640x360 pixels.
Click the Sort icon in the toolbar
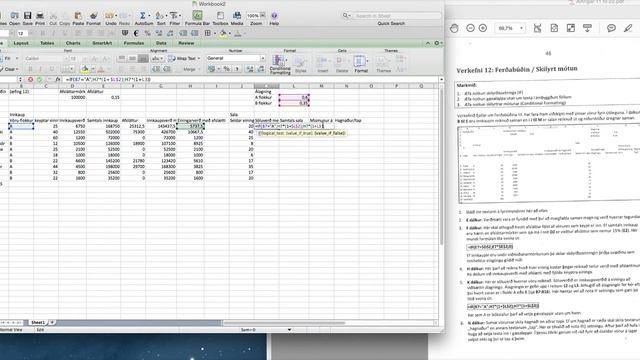click(x=160, y=16)
